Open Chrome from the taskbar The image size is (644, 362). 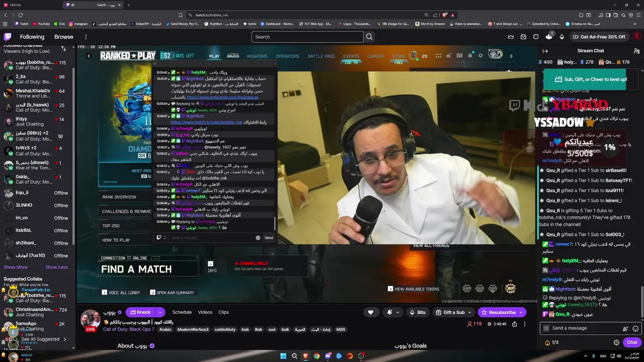(x=316, y=356)
